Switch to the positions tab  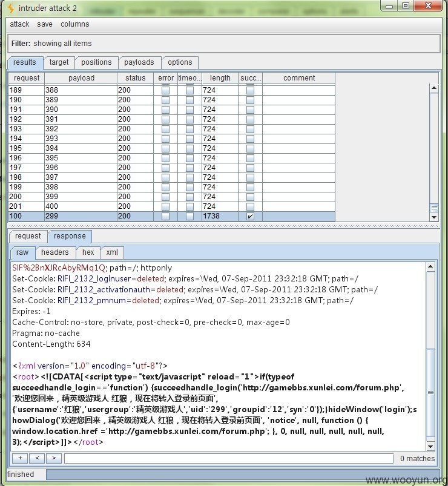pos(96,62)
